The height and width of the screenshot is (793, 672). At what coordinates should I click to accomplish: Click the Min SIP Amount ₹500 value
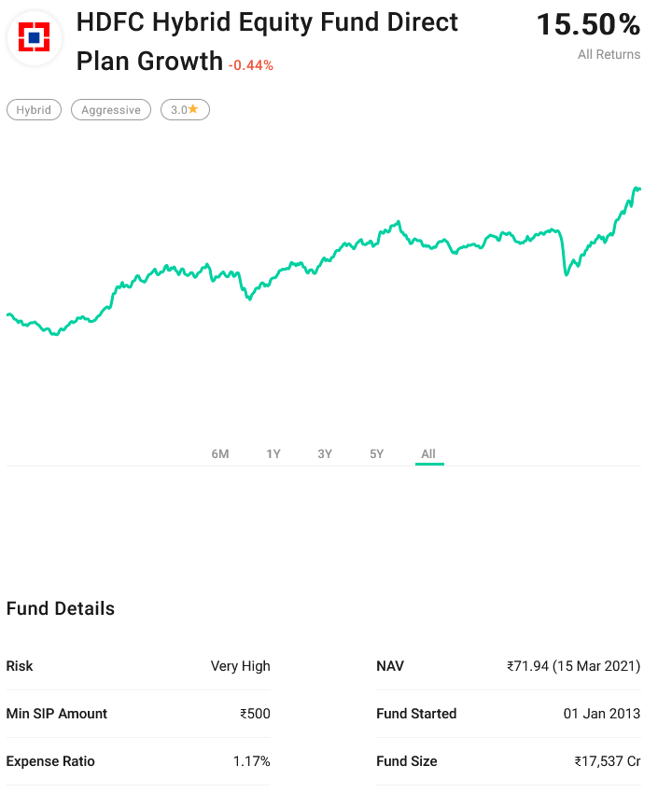255,714
